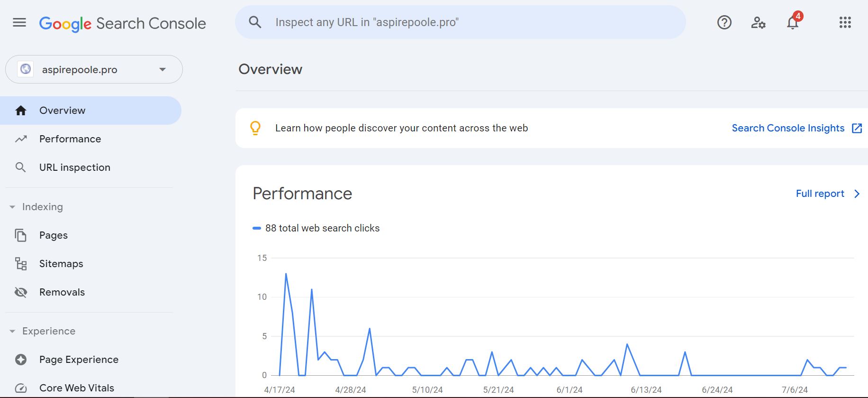Click the 5/21/24 date label
This screenshot has width=868, height=398.
(x=498, y=390)
